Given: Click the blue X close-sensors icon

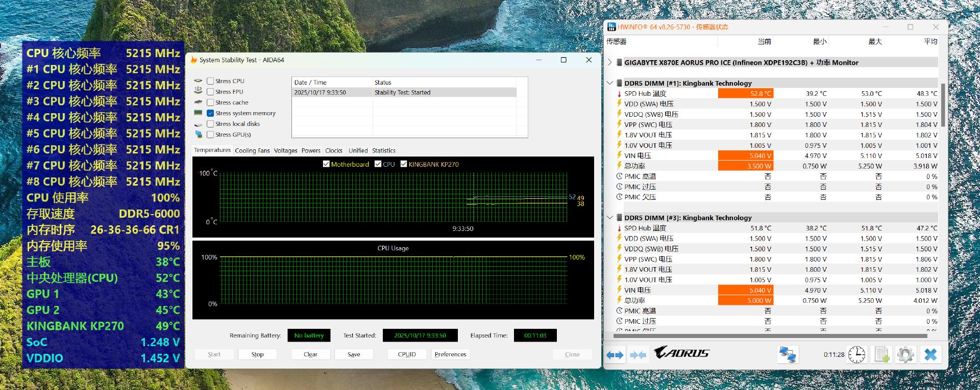Looking at the screenshot, I should [930, 354].
